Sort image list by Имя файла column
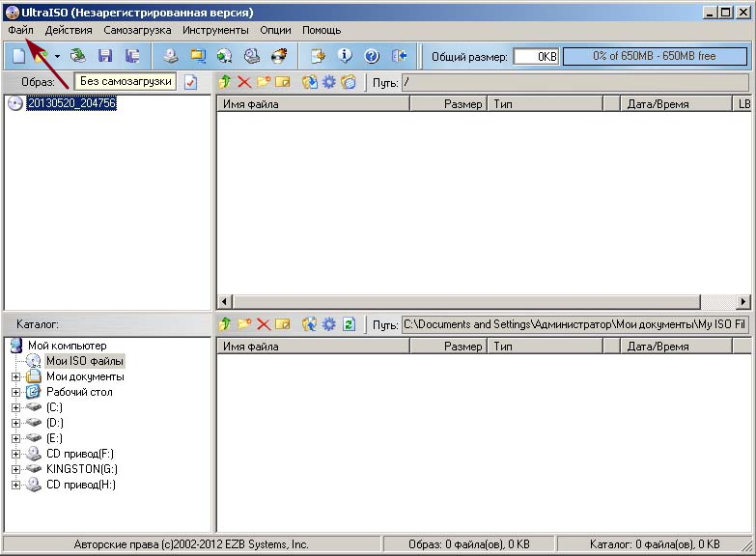The image size is (756, 556). 313,103
